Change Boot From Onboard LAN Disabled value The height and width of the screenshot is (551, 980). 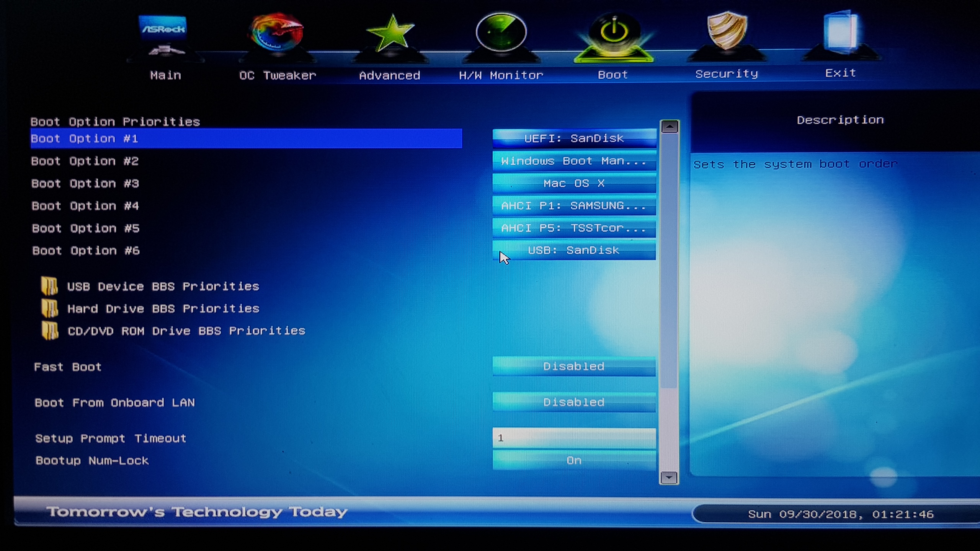[574, 402]
